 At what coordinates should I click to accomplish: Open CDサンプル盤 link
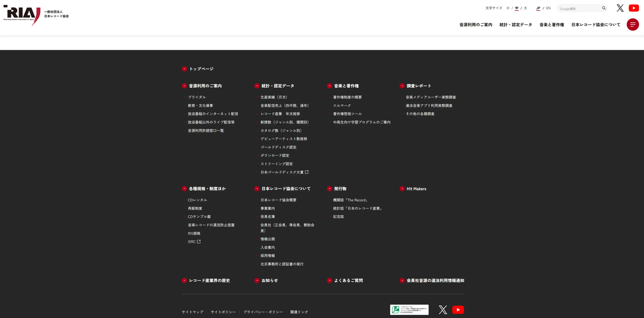pos(199,217)
